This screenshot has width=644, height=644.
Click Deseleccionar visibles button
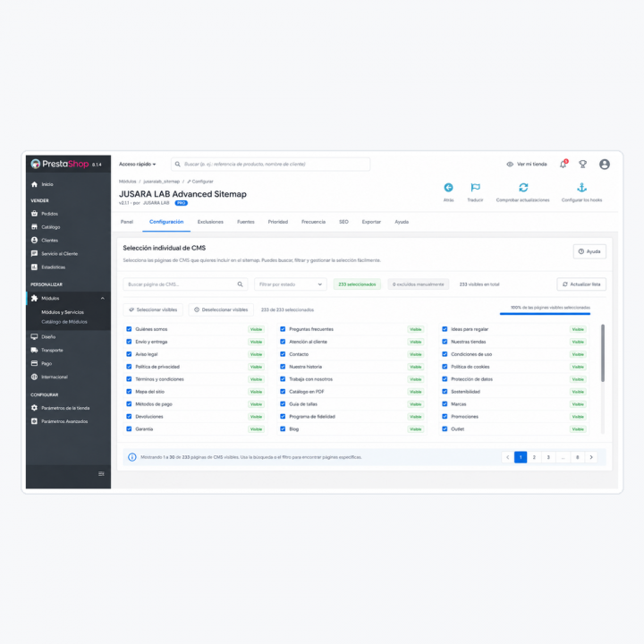(221, 309)
